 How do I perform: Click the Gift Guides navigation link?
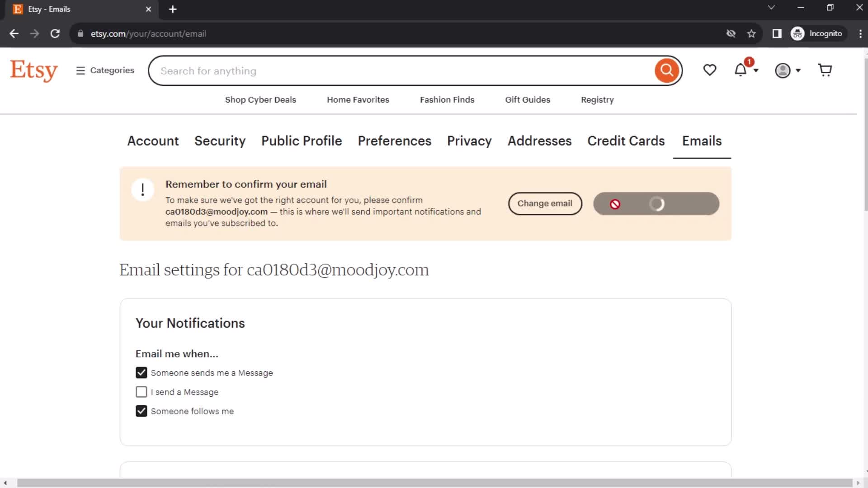[528, 99]
